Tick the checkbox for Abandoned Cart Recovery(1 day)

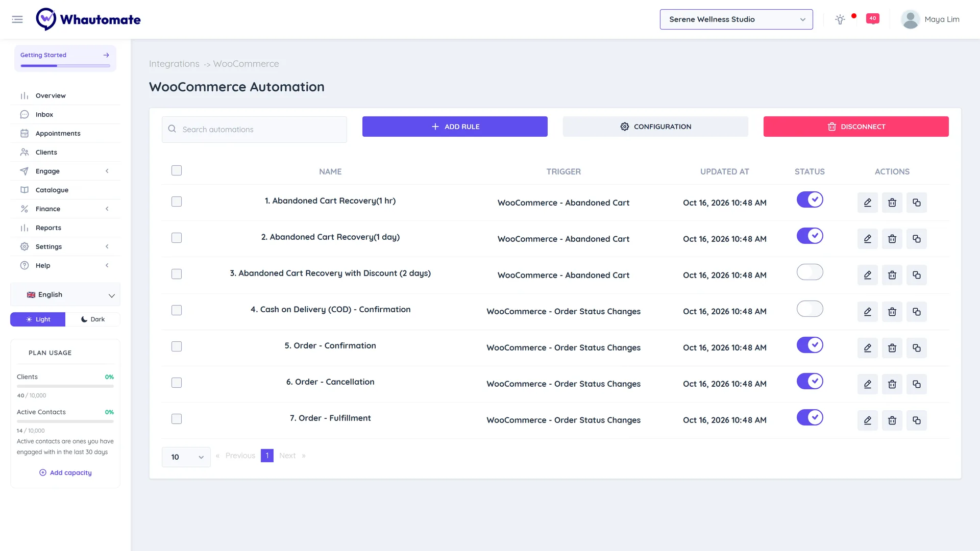pyautogui.click(x=177, y=238)
